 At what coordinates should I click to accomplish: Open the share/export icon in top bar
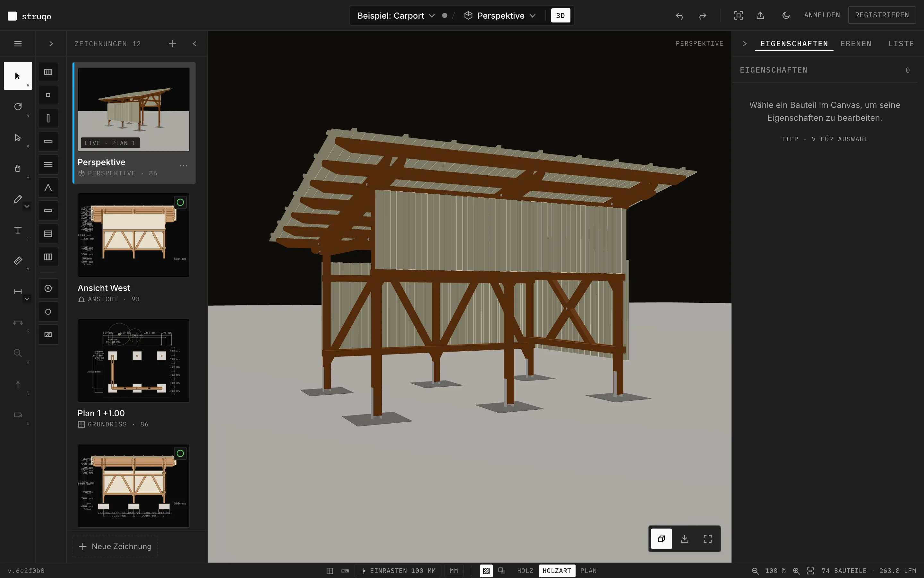[761, 15]
